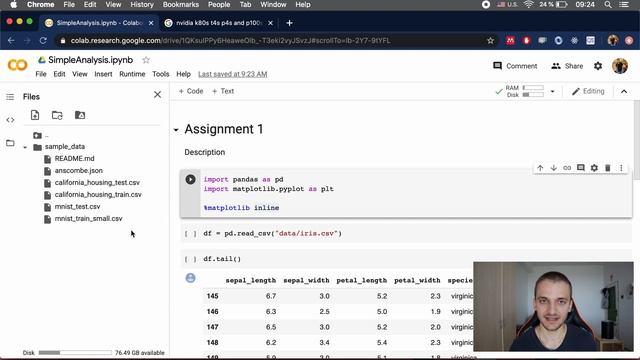Click the Comment button

[515, 66]
